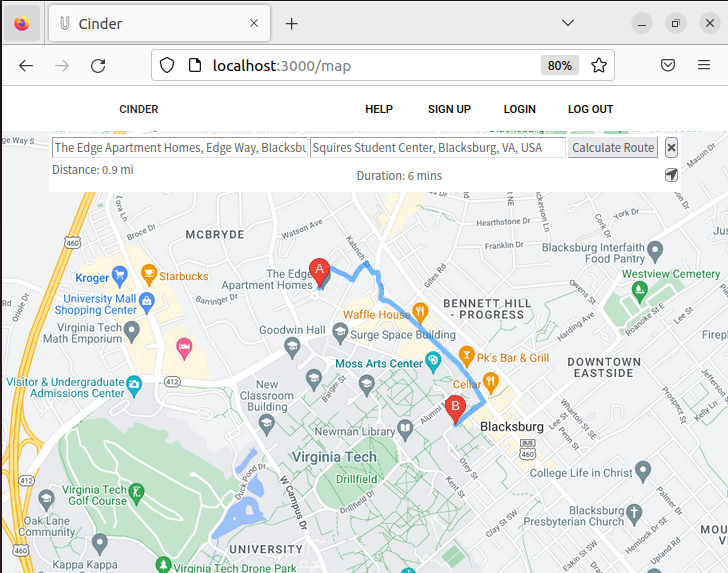This screenshot has width=728, height=573.
Task: Go back to the previous page
Action: [x=26, y=66]
